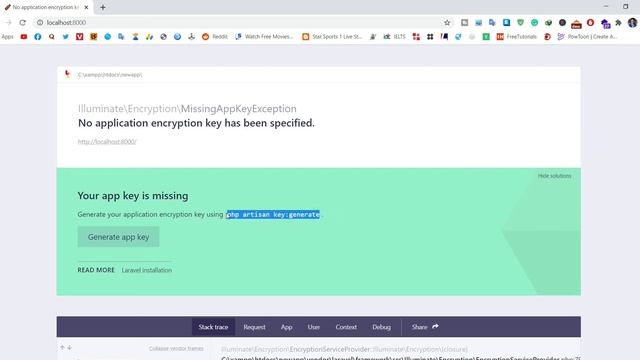Open the http://localhost:8000/ URL link
This screenshot has height=360, width=640.
coord(107,142)
